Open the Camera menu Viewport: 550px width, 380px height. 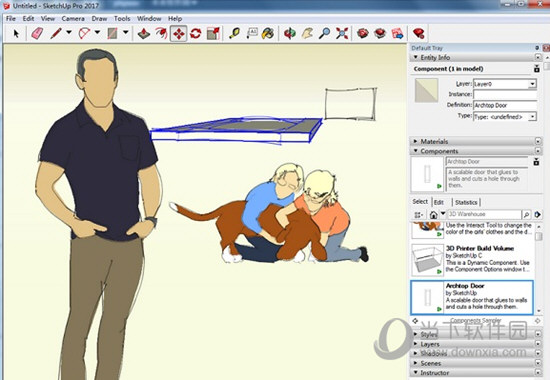73,19
